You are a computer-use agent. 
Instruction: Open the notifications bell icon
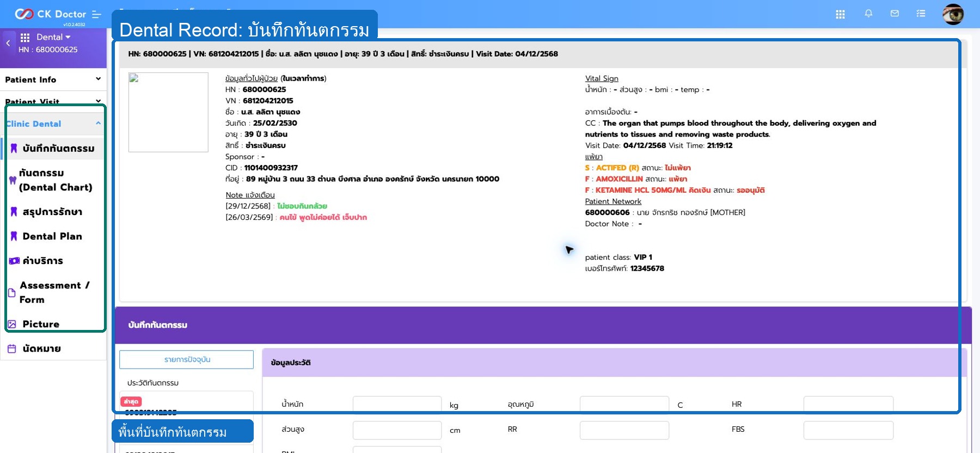point(868,14)
